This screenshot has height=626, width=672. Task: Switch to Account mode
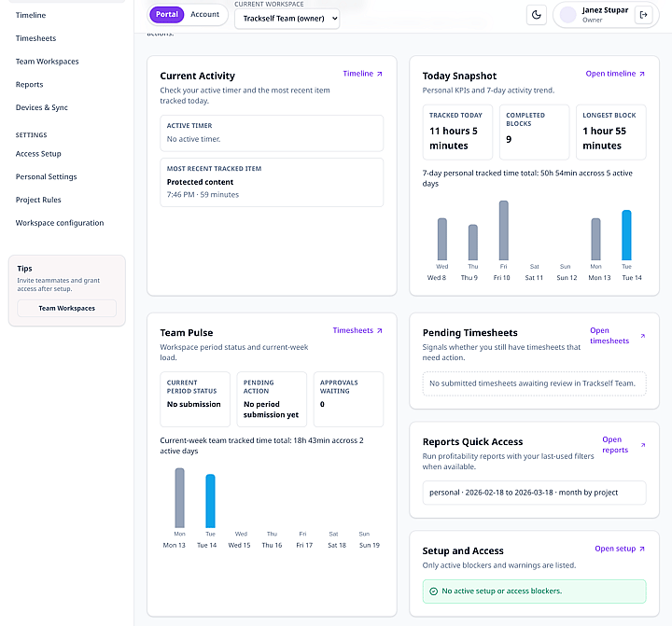(x=204, y=15)
